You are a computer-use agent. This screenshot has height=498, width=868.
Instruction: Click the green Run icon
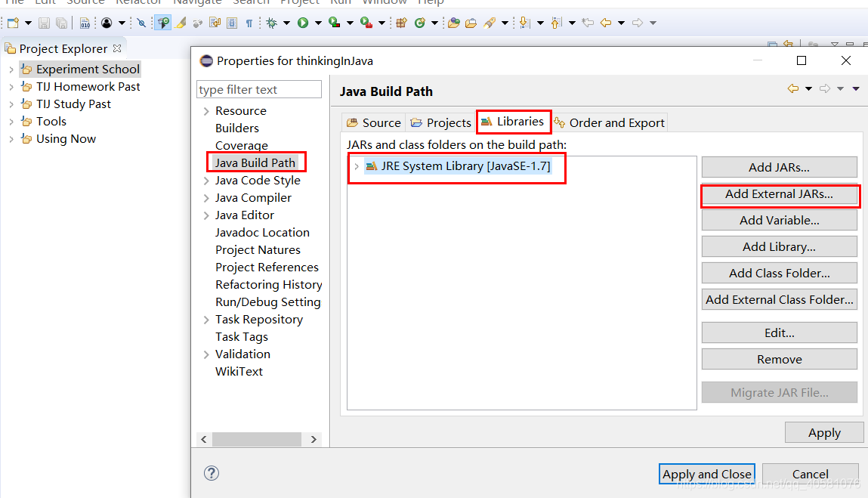[x=303, y=23]
